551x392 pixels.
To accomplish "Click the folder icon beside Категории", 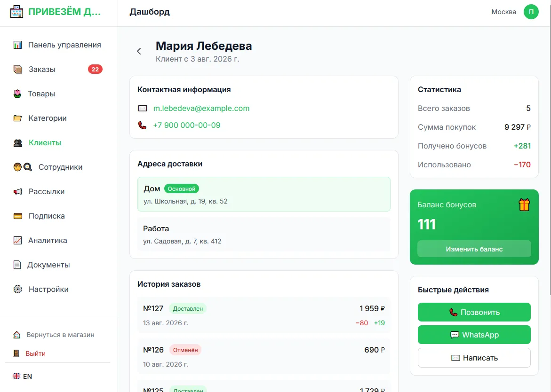I will (x=17, y=118).
